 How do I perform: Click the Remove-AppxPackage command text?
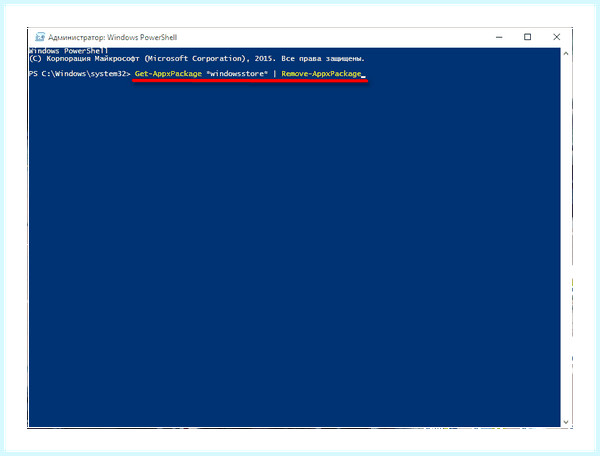321,74
